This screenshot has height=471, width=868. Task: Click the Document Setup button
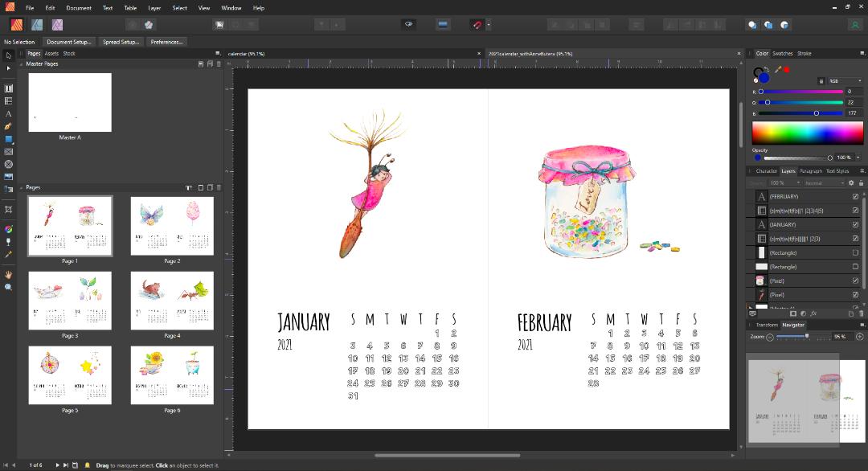pos(68,42)
